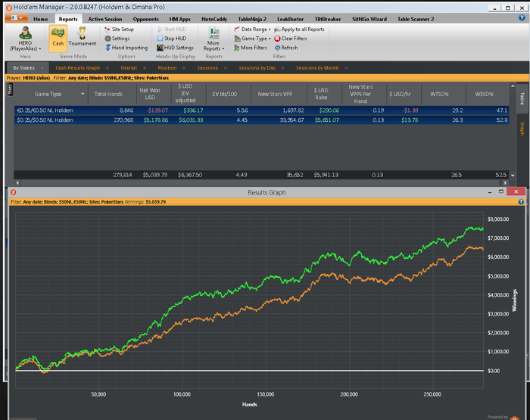This screenshot has width=530, height=420.
Task: Select the $0.25/$0.50 NL Holdem row
Action: pyautogui.click(x=44, y=120)
